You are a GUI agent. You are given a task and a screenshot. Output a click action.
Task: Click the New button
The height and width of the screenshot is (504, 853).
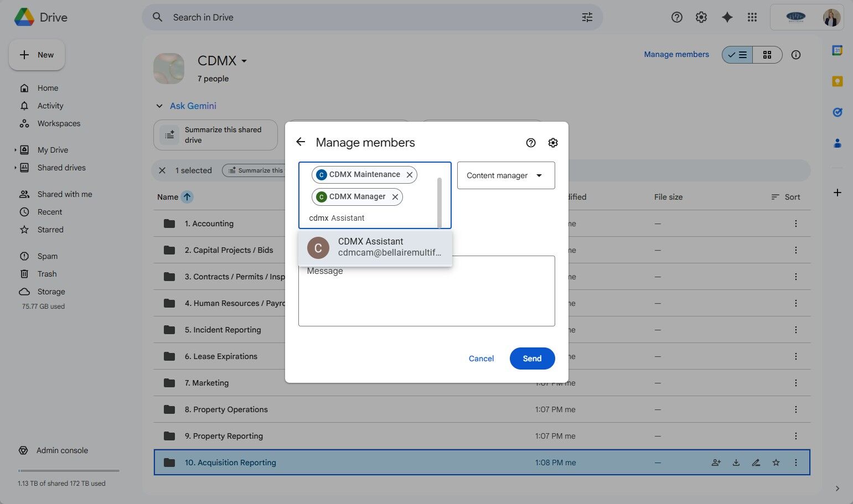[x=37, y=55]
